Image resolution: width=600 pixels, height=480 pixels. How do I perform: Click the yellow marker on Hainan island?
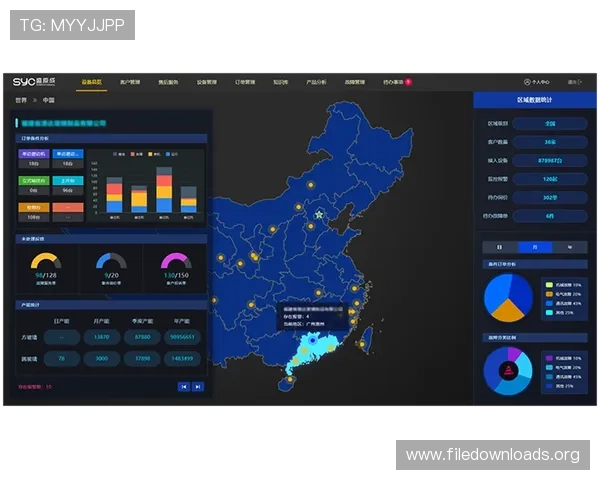point(290,380)
